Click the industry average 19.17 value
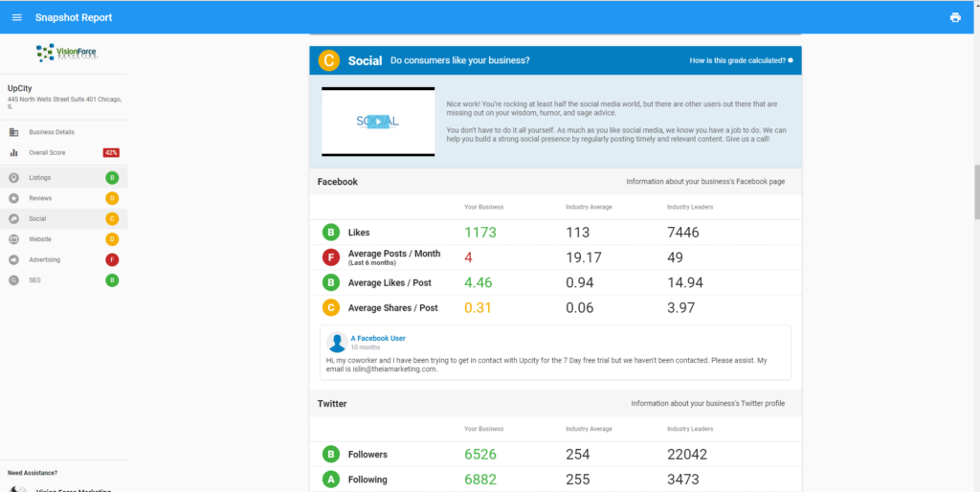The width and height of the screenshot is (980, 492). [x=584, y=257]
